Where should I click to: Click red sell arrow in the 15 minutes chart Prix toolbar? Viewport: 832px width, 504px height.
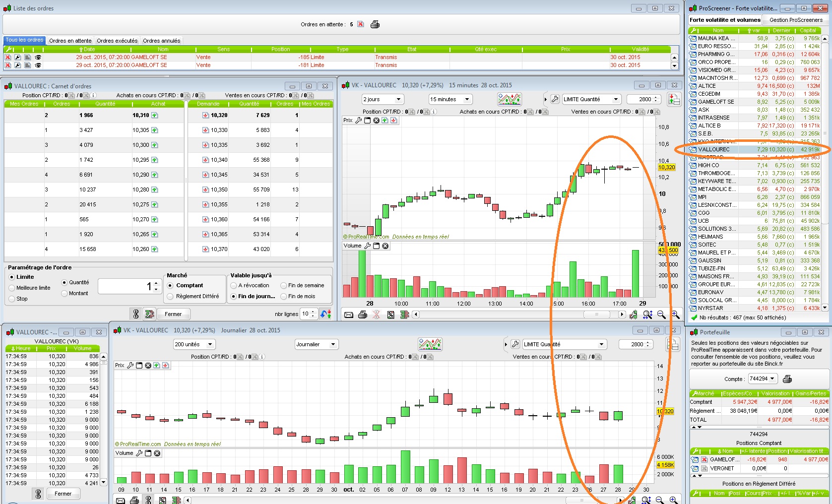coord(394,121)
